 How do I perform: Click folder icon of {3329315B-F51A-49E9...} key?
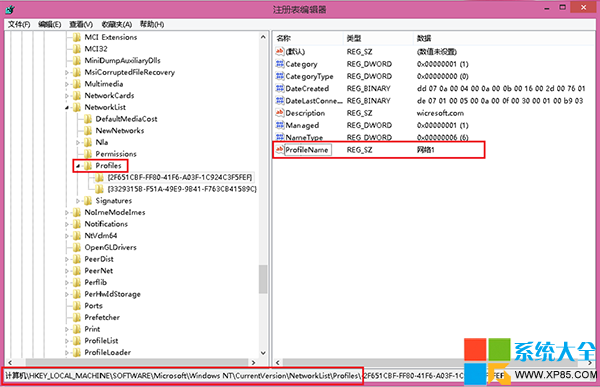click(x=99, y=189)
